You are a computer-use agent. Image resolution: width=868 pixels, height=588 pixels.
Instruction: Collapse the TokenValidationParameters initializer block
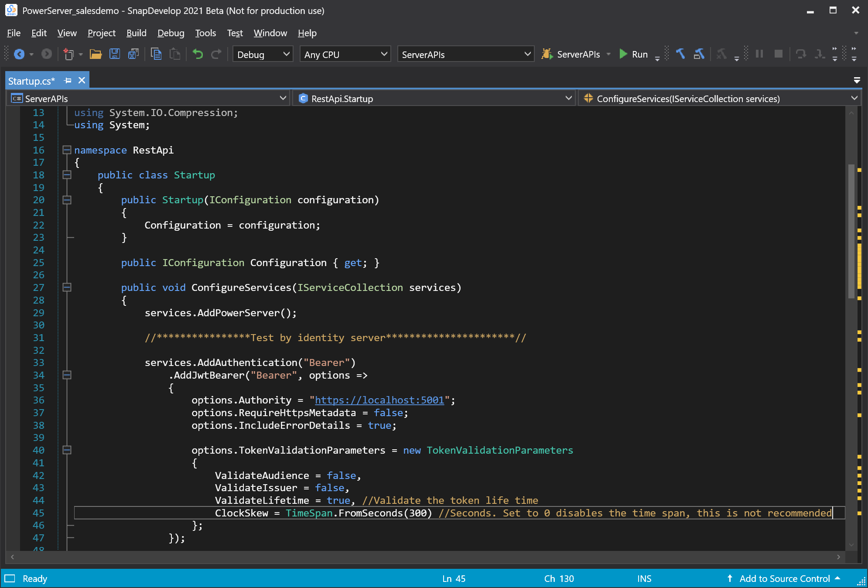pyautogui.click(x=67, y=450)
